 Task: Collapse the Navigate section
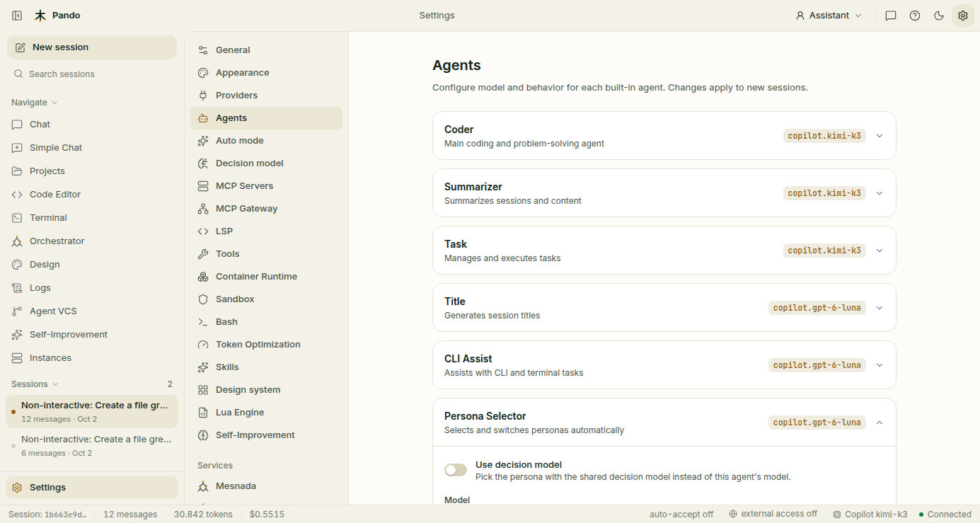[x=34, y=103]
